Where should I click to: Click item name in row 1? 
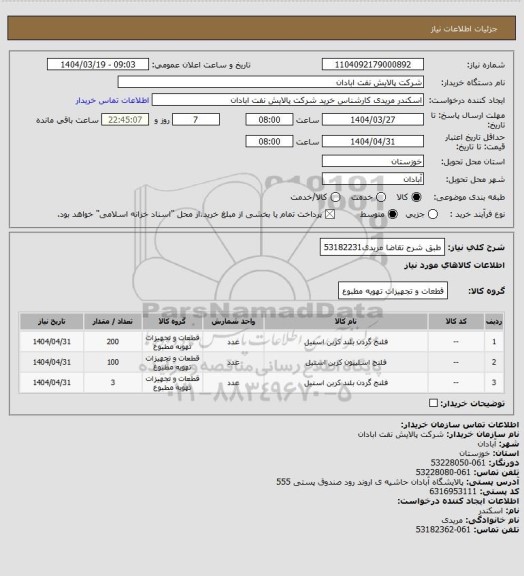pyautogui.click(x=346, y=342)
